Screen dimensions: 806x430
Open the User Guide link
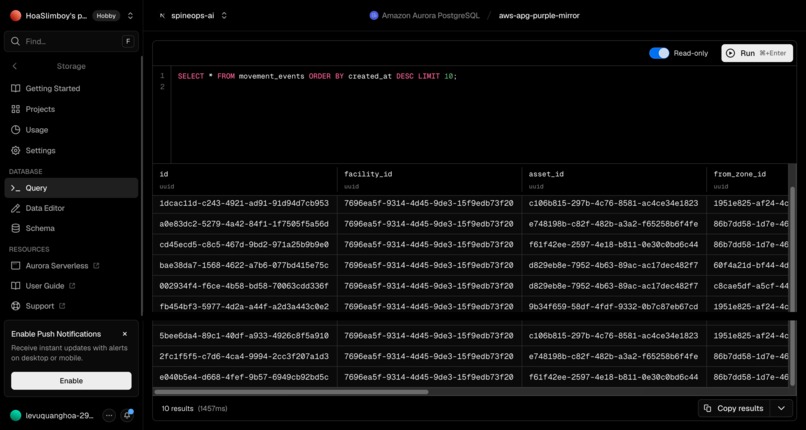(71, 286)
